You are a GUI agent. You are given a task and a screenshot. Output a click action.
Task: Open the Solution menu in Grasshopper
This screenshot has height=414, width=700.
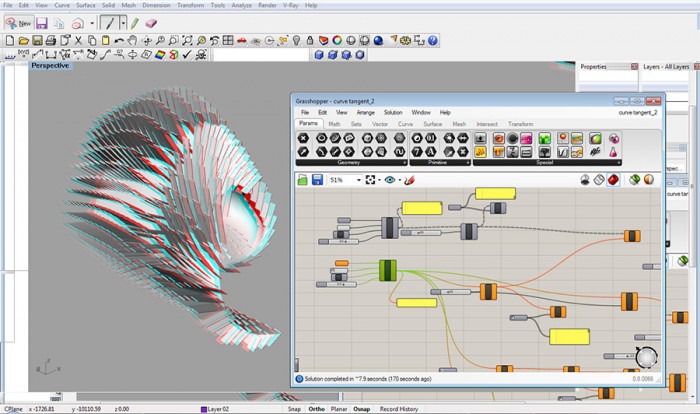point(393,113)
